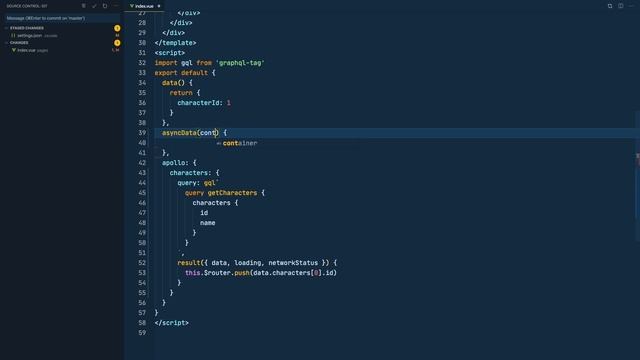Click the commit checkmark in Source Control header

(94, 6)
